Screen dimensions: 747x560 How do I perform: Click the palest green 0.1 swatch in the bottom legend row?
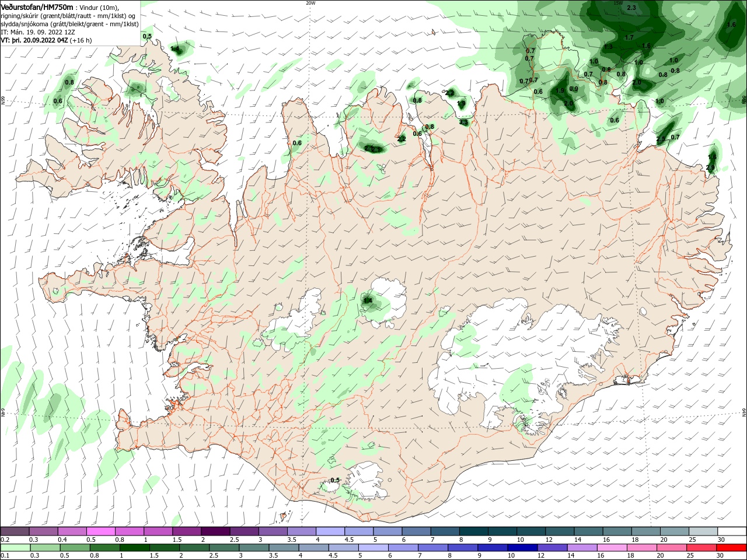click(x=15, y=548)
